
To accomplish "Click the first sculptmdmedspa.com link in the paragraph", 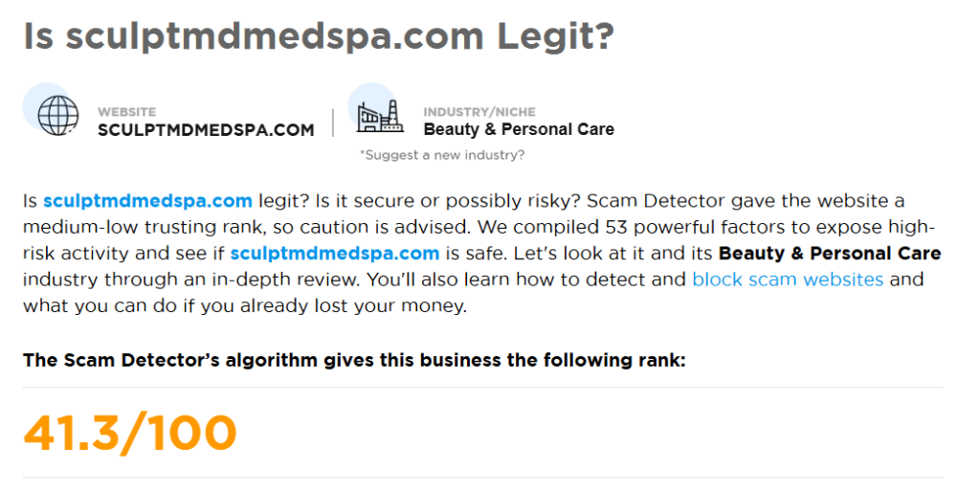I will click(x=147, y=201).
